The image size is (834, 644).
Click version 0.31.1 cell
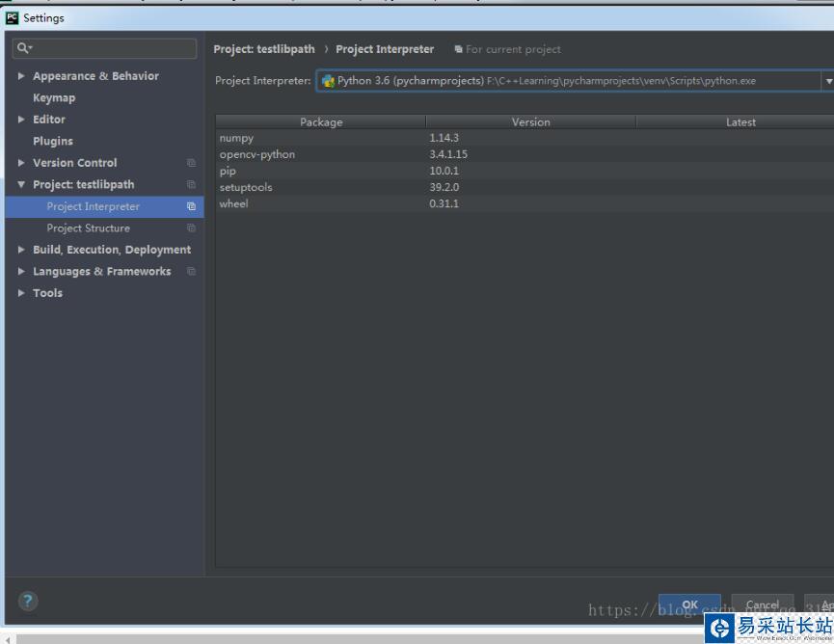(x=444, y=203)
